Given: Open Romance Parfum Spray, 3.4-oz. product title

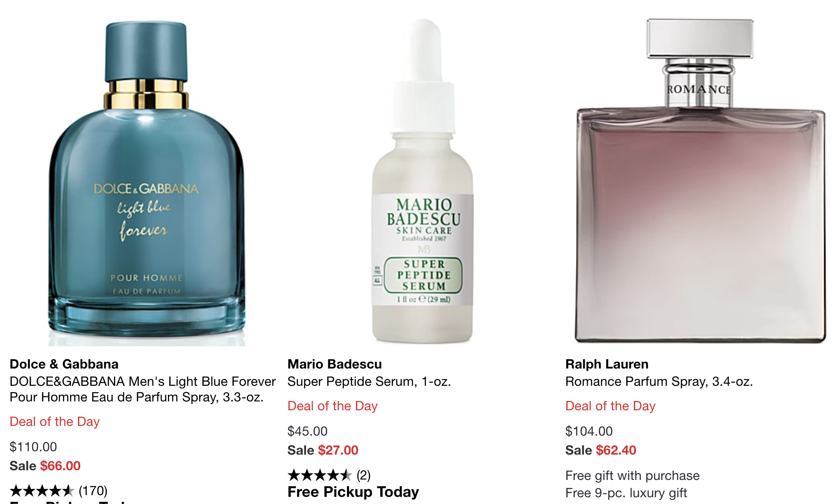Looking at the screenshot, I should click(x=659, y=382).
